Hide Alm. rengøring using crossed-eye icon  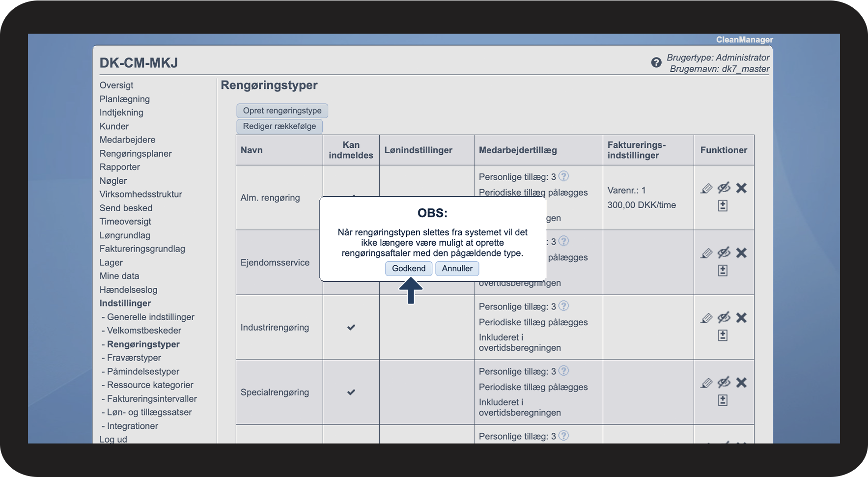point(724,188)
